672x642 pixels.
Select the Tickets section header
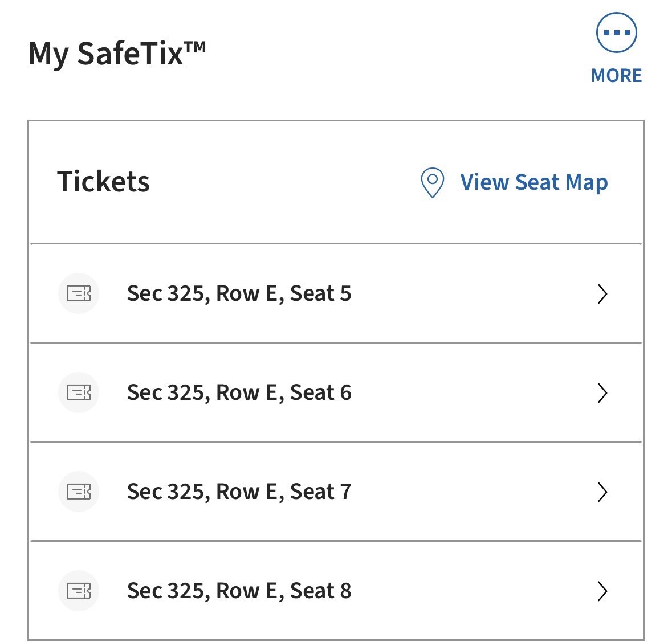(103, 182)
